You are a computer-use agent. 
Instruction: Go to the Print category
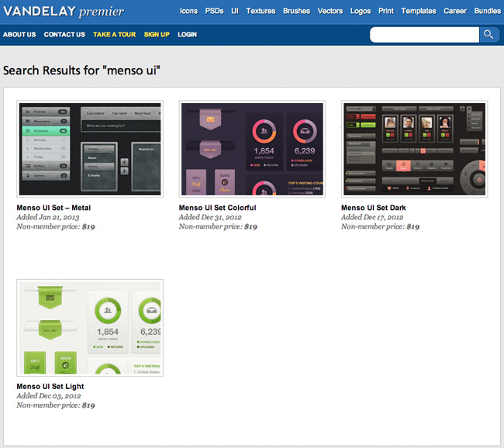(386, 11)
